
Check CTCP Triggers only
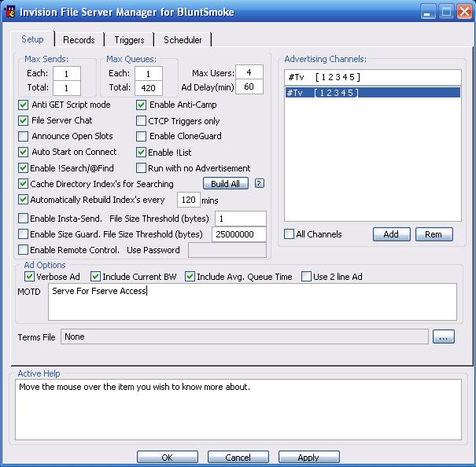point(141,121)
